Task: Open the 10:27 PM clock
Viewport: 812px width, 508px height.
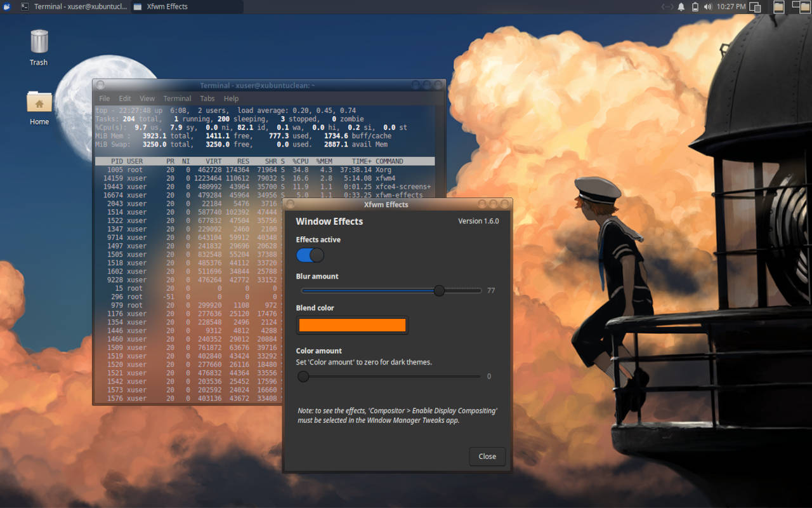Action: [731, 7]
